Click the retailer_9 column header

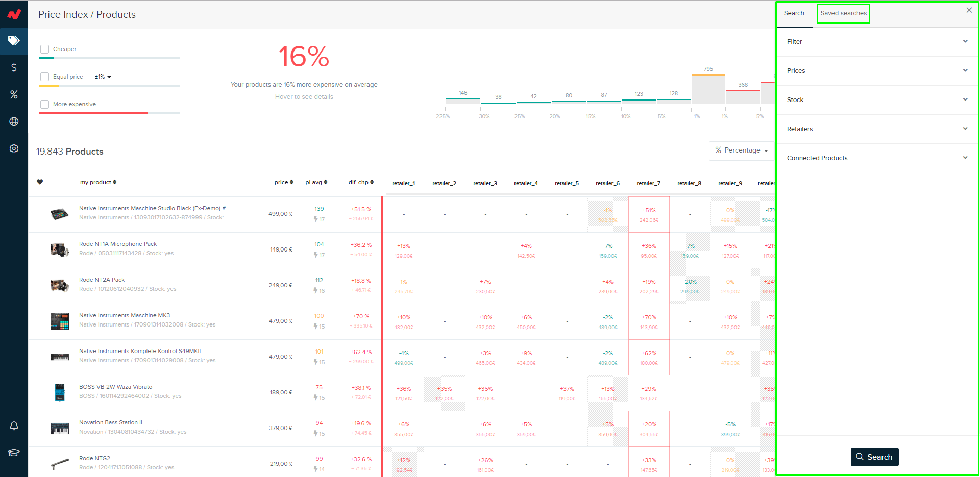(x=730, y=183)
